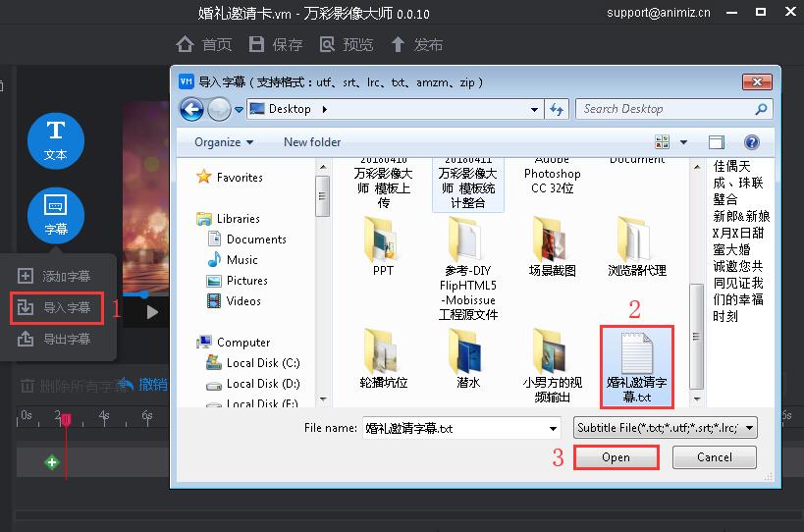Click the Open button
The image size is (804, 532).
coord(616,457)
